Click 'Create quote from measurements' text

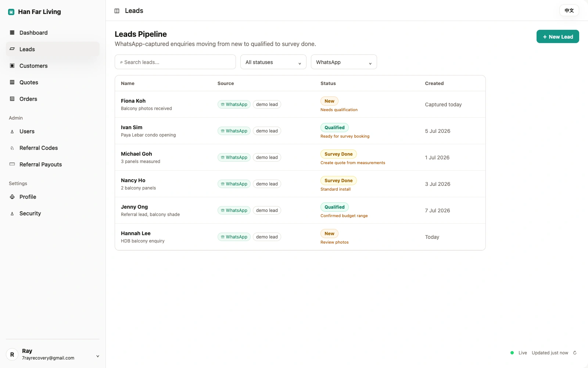353,163
